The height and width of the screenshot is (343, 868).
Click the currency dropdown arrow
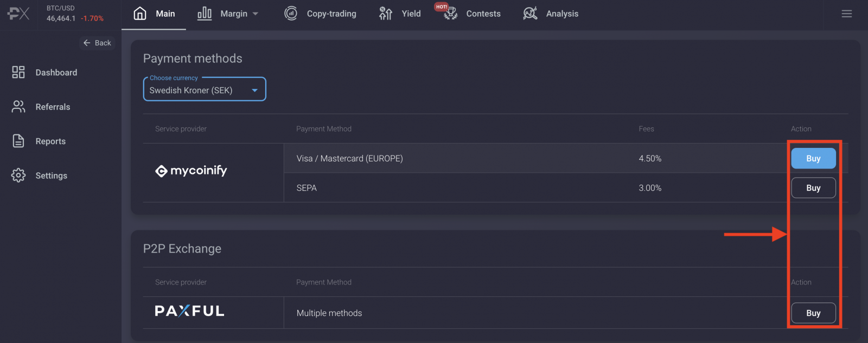254,90
